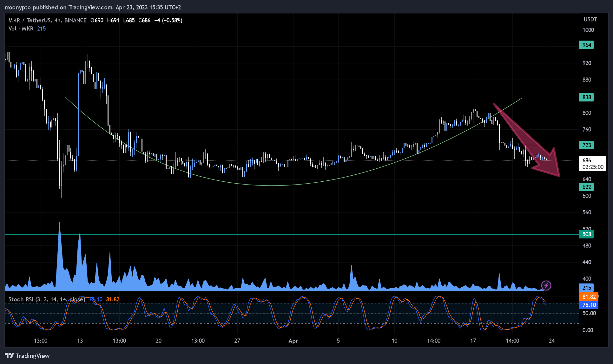Image resolution: width=613 pixels, height=364 pixels.
Task: Click the 1000 price axis tick
Action: [x=588, y=30]
